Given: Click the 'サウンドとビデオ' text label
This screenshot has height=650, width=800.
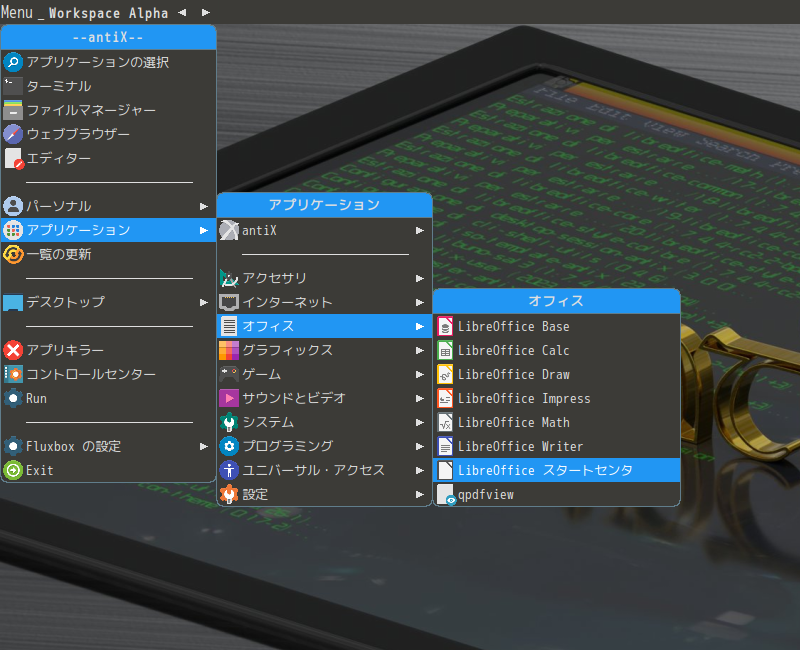Looking at the screenshot, I should [x=294, y=398].
